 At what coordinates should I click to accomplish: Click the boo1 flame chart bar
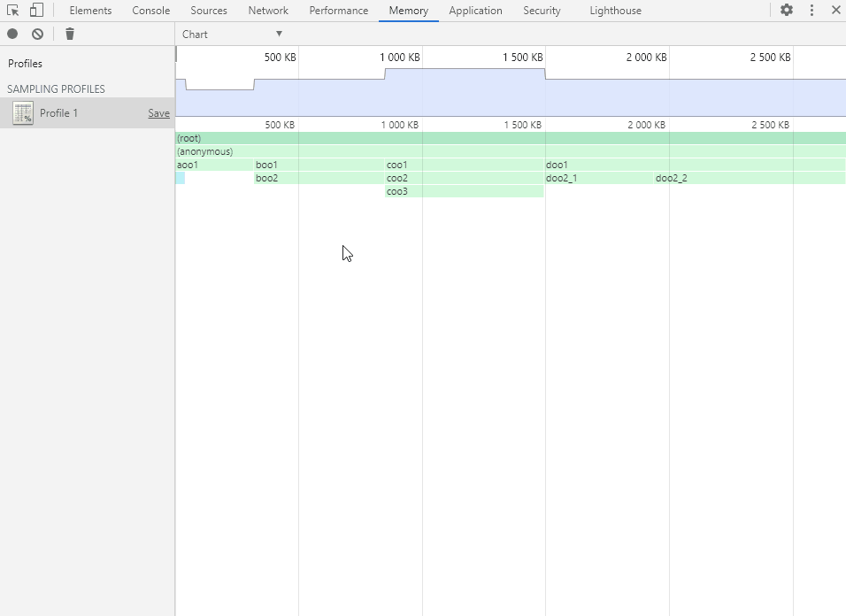319,165
